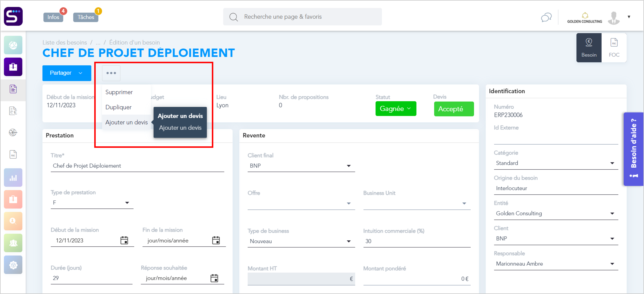Select the document list sidebar icon
This screenshot has height=294, width=644.
13,89
